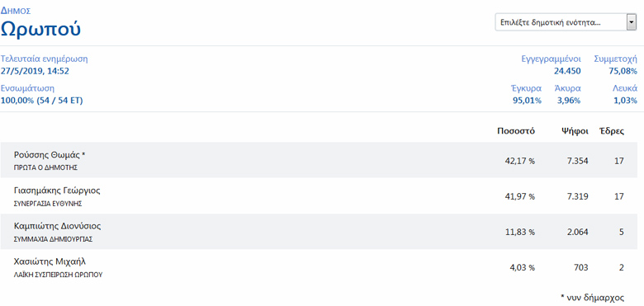Click ΛΑΪΚΗ ΣΥΣΠΕΙΡΩΣΗ ΩΡΩΠΟΥ party label
The image size is (644, 306).
tap(58, 275)
